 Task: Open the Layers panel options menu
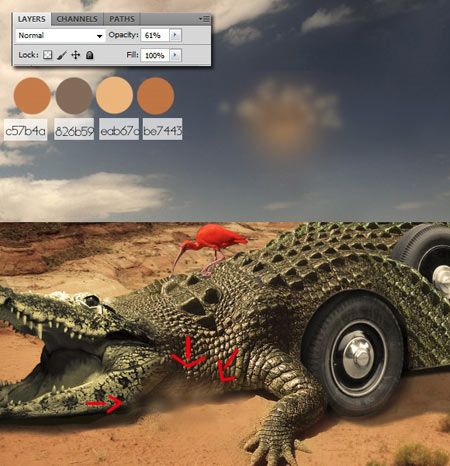204,19
